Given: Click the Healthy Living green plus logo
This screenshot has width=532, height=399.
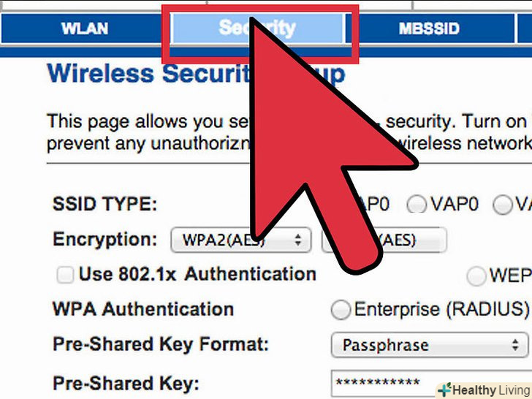Looking at the screenshot, I should (x=444, y=389).
